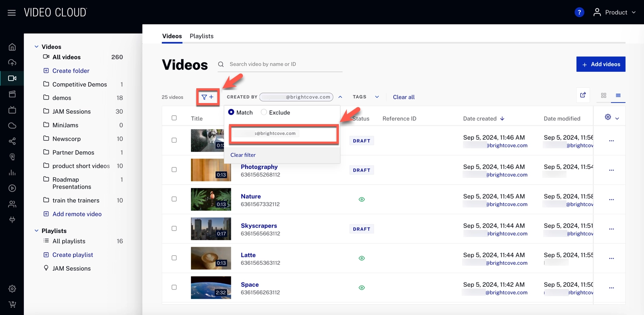Switch to list view layout
Screen dimensions: 644x315
[618, 95]
